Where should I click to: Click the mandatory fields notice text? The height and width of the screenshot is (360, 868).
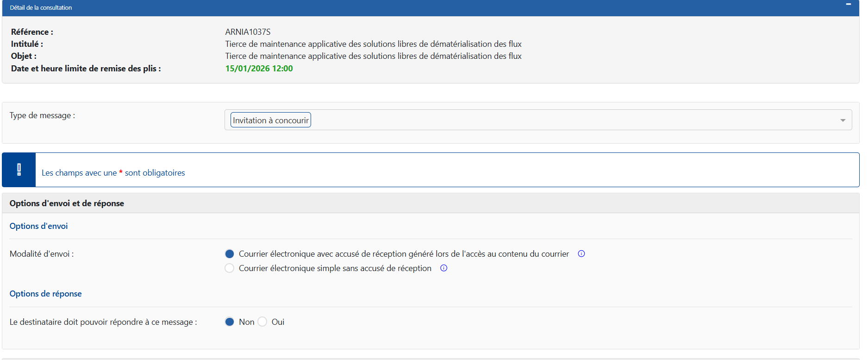[x=113, y=173]
